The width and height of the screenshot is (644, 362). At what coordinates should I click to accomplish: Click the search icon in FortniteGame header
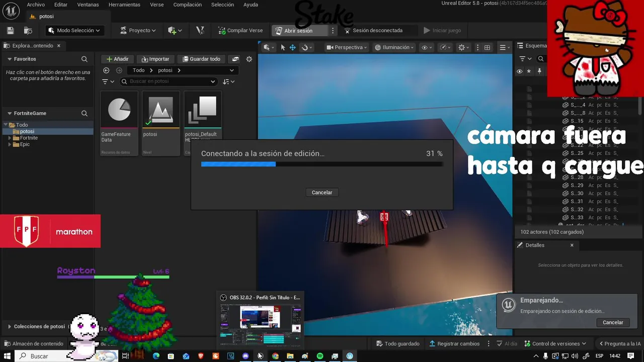pos(85,114)
